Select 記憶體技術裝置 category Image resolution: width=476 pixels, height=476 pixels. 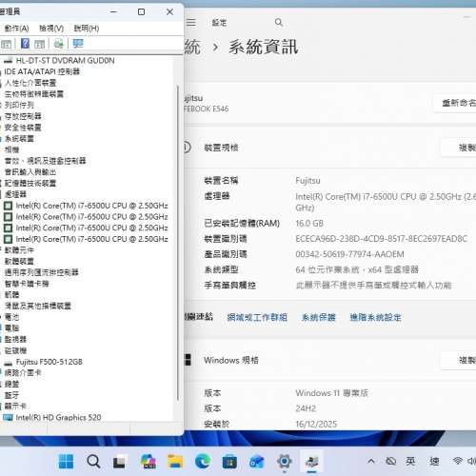[x=30, y=183]
